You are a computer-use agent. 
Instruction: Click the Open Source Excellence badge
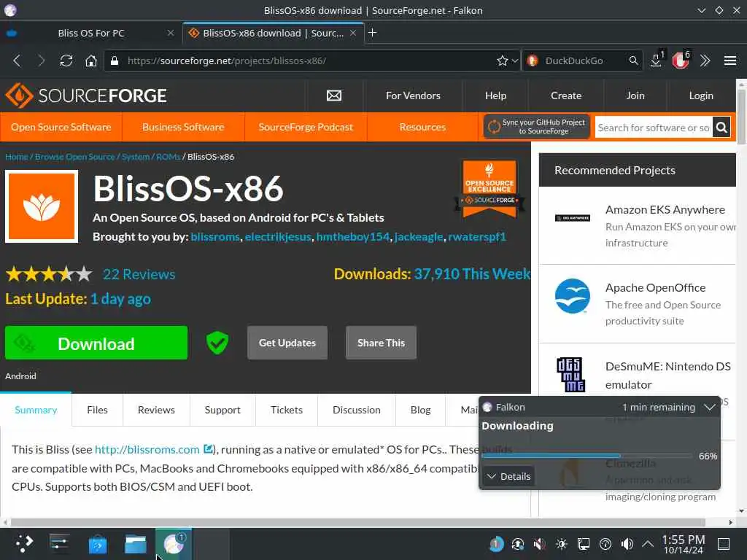(489, 189)
